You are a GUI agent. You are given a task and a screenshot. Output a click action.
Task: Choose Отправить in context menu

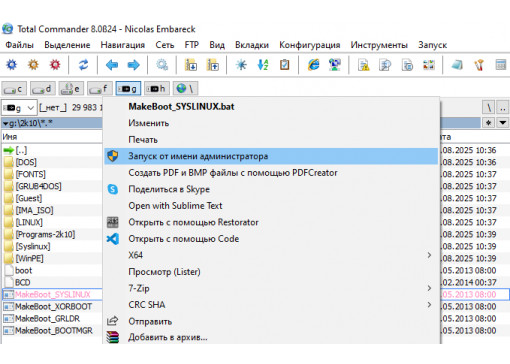[271, 321]
